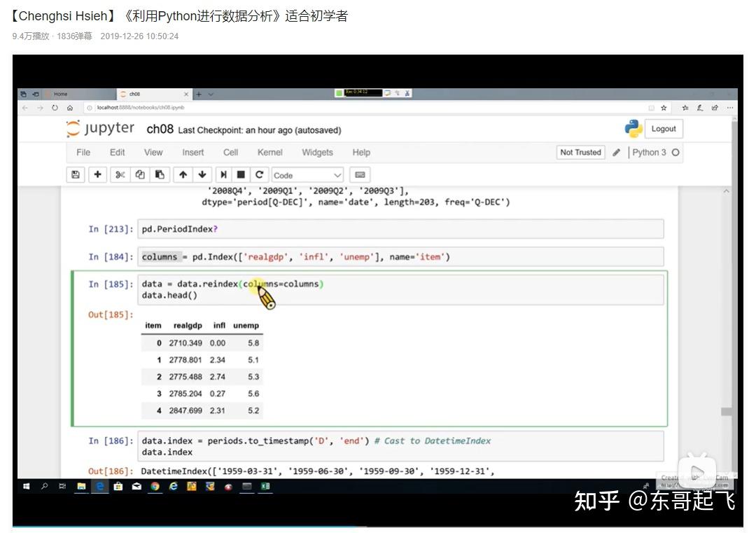
Task: Click the Last Checkpoint autosaved text
Action: click(x=260, y=130)
